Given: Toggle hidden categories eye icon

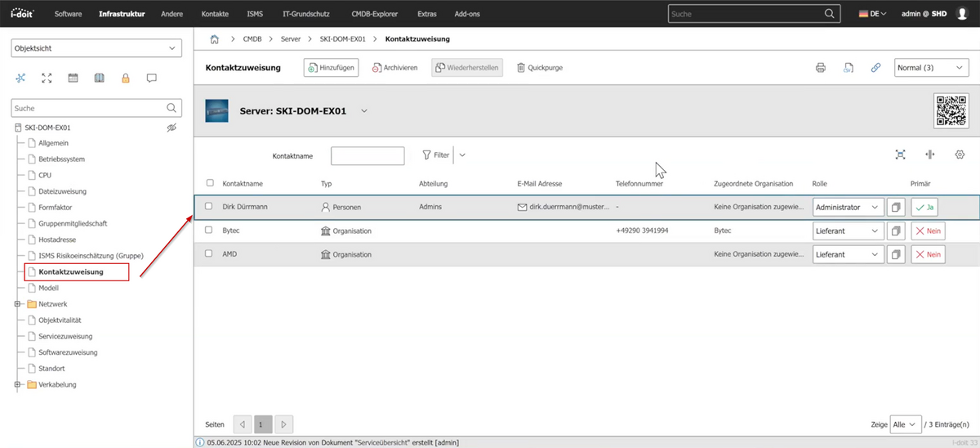Looking at the screenshot, I should pos(171,128).
